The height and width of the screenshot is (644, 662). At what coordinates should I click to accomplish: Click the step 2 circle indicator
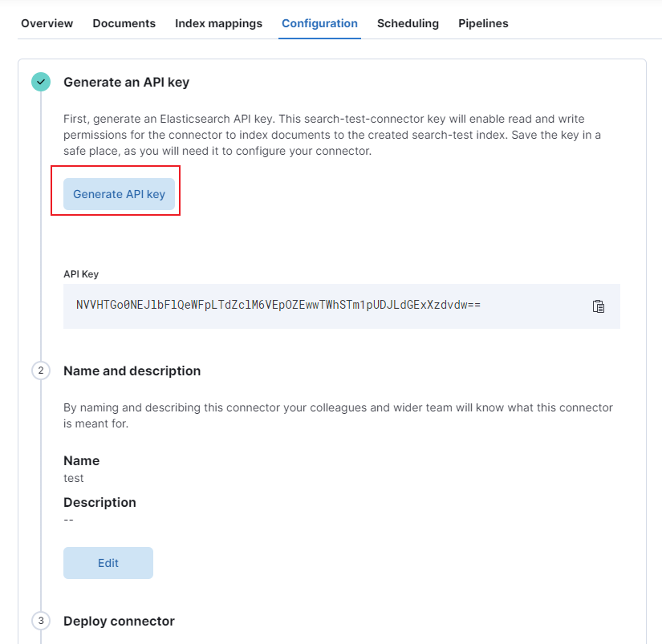pyautogui.click(x=40, y=371)
